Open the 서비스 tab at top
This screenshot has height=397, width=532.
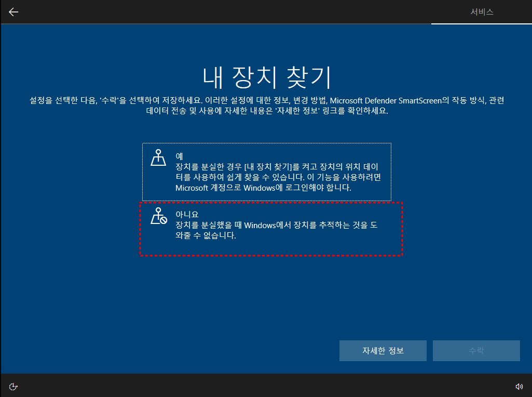pyautogui.click(x=482, y=12)
